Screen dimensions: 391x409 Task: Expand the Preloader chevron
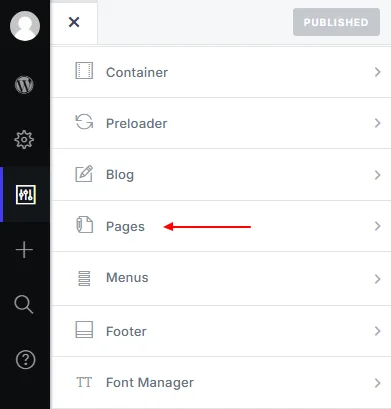(377, 123)
